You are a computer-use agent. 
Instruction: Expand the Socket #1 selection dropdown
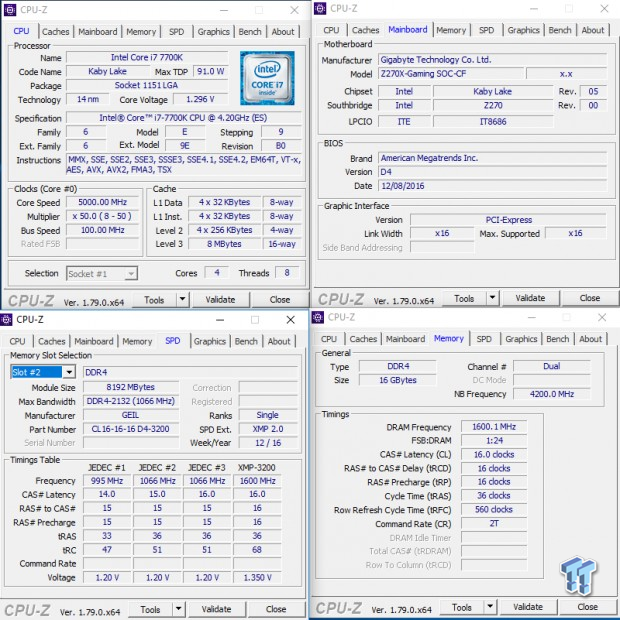coord(131,273)
